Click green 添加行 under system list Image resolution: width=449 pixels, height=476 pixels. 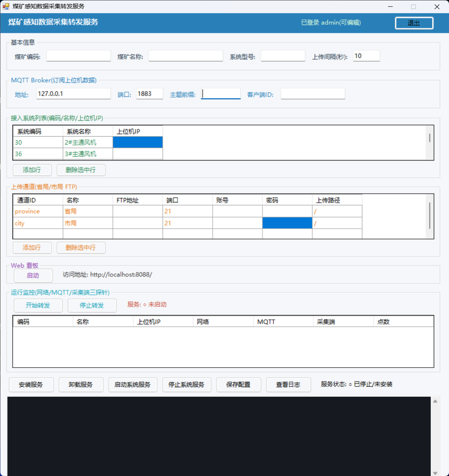(x=32, y=170)
